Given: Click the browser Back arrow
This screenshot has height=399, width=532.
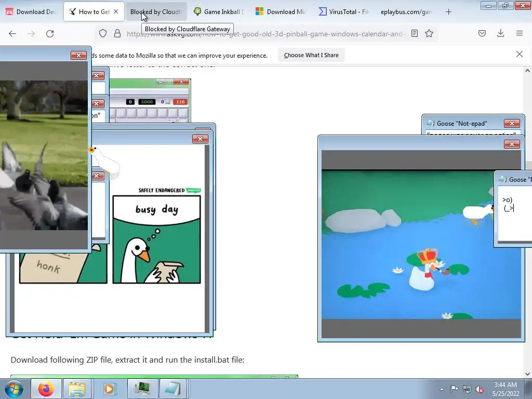Looking at the screenshot, I should 12,34.
